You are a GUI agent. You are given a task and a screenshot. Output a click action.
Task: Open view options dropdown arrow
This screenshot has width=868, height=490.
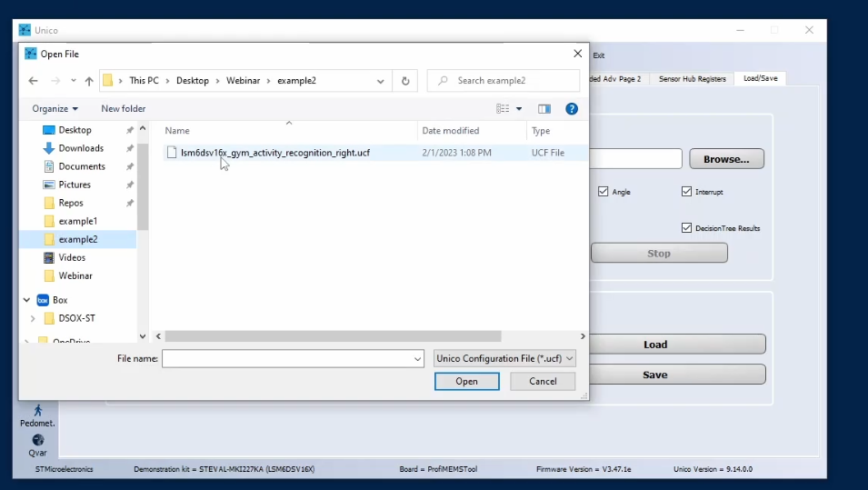tap(519, 108)
